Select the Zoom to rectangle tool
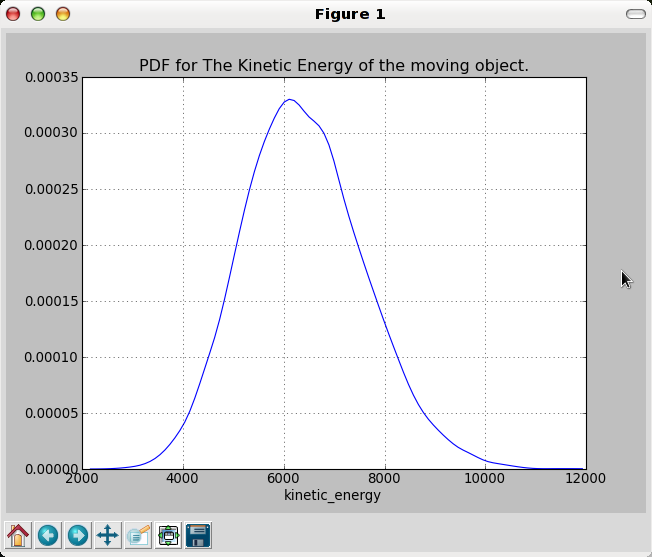The width and height of the screenshot is (652, 557). point(138,535)
